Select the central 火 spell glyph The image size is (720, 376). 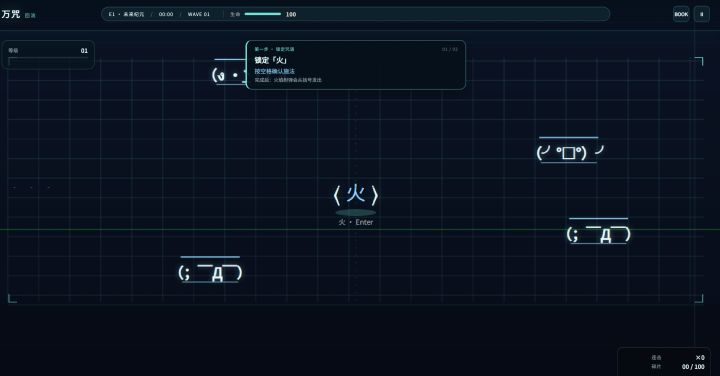(356, 194)
